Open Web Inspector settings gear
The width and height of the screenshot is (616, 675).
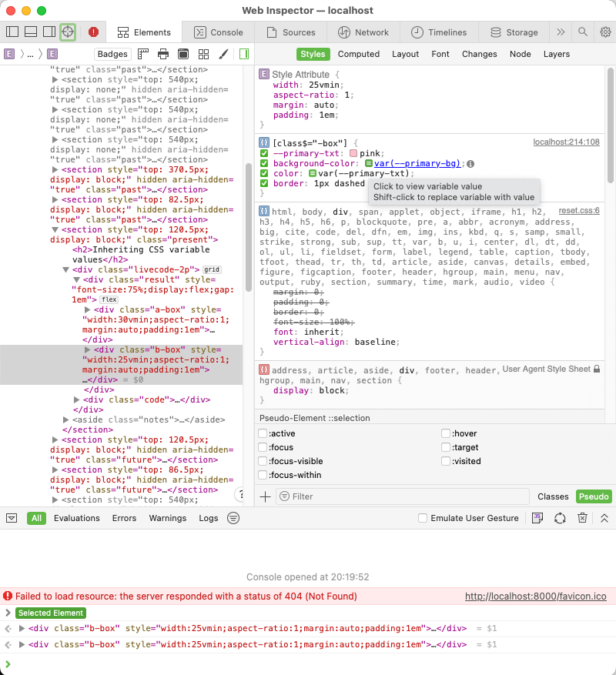pos(607,32)
